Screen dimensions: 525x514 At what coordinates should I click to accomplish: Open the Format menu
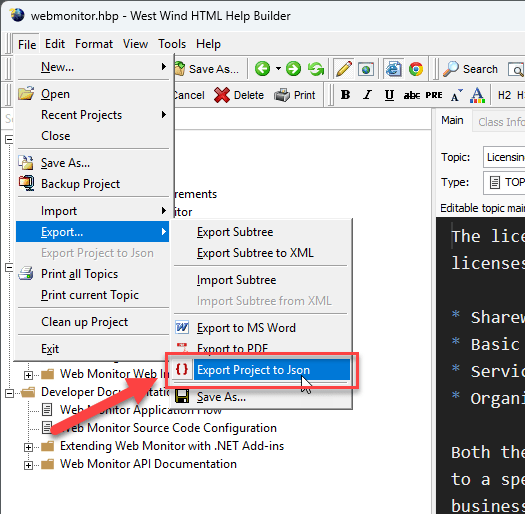tap(94, 44)
